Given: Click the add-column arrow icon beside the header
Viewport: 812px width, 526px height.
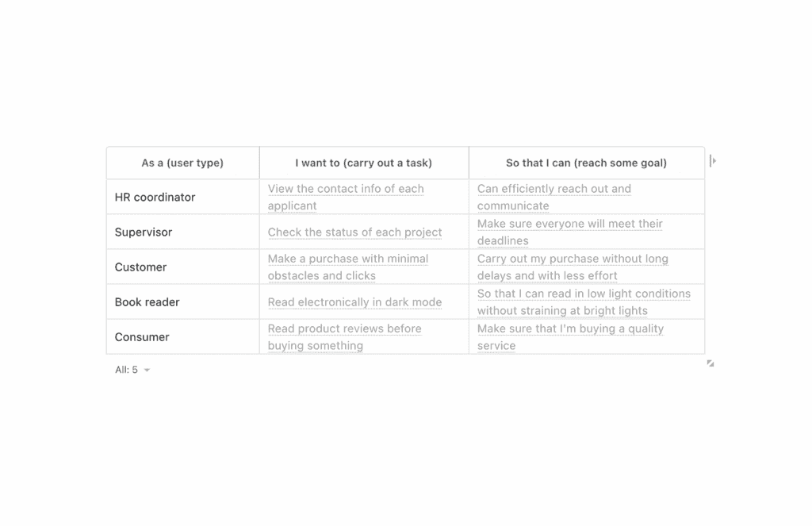Looking at the screenshot, I should coord(713,161).
